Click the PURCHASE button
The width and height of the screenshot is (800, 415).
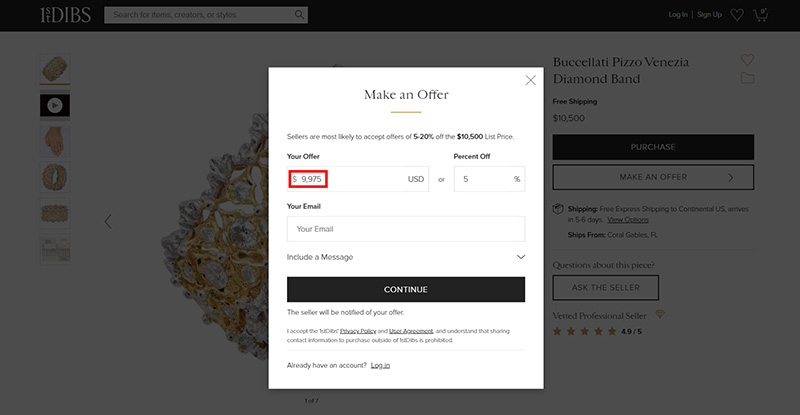pyautogui.click(x=653, y=147)
